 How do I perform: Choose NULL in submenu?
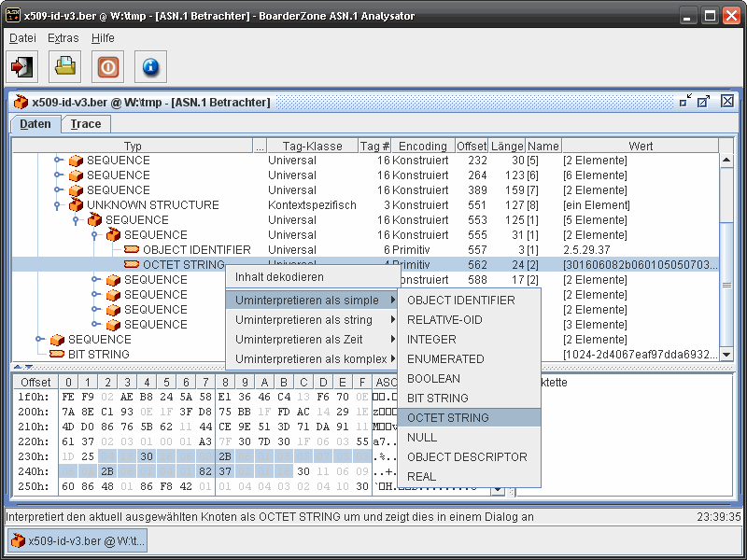(x=469, y=437)
